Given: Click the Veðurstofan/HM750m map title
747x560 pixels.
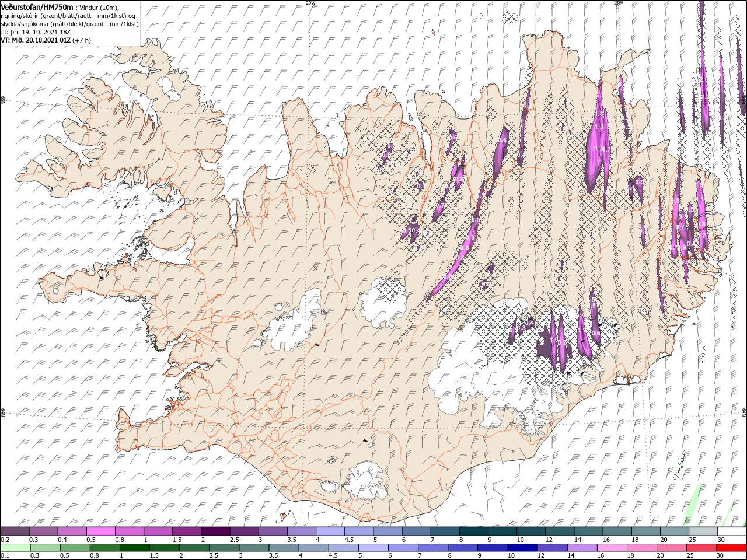Looking at the screenshot, I should tap(37, 6).
